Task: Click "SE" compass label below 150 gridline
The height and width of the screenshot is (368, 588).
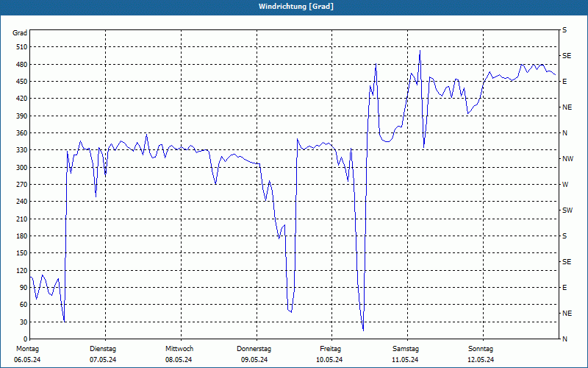Action: 567,262
